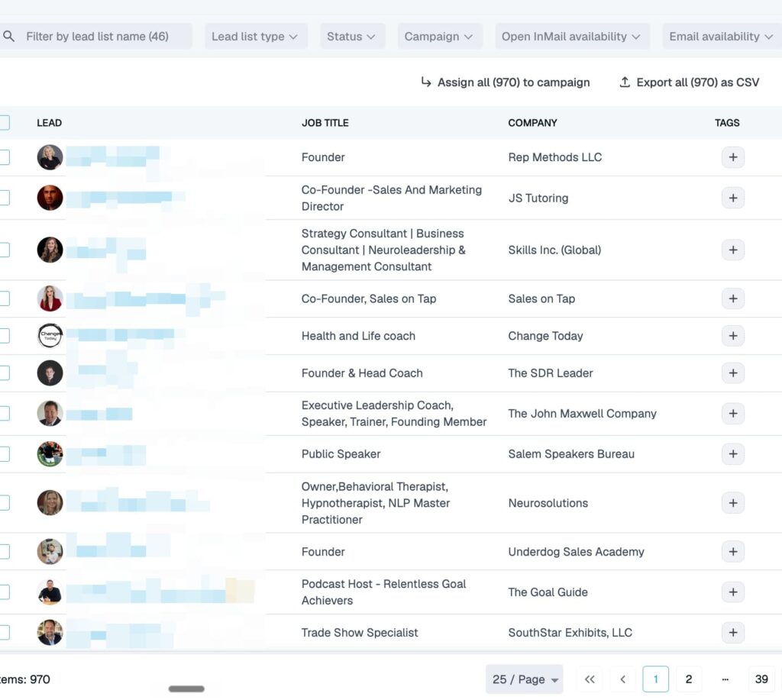Image resolution: width=782 pixels, height=700 pixels.
Task: Add a tag to the Rep Methods LLC lead
Action: 732,157
